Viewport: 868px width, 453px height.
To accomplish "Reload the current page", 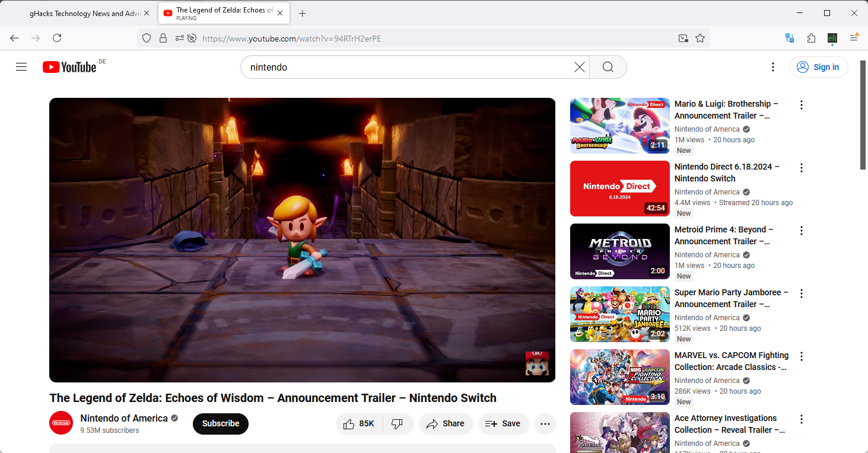I will pos(57,38).
